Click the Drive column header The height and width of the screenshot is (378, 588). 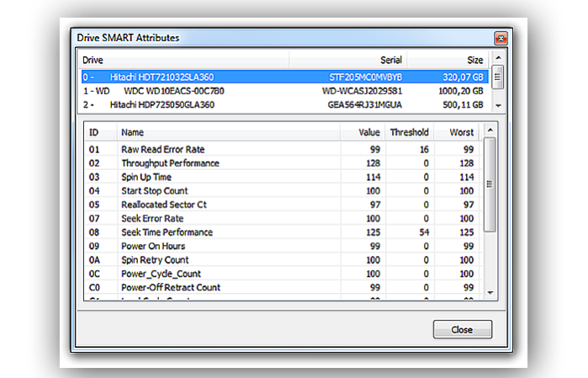pyautogui.click(x=184, y=60)
